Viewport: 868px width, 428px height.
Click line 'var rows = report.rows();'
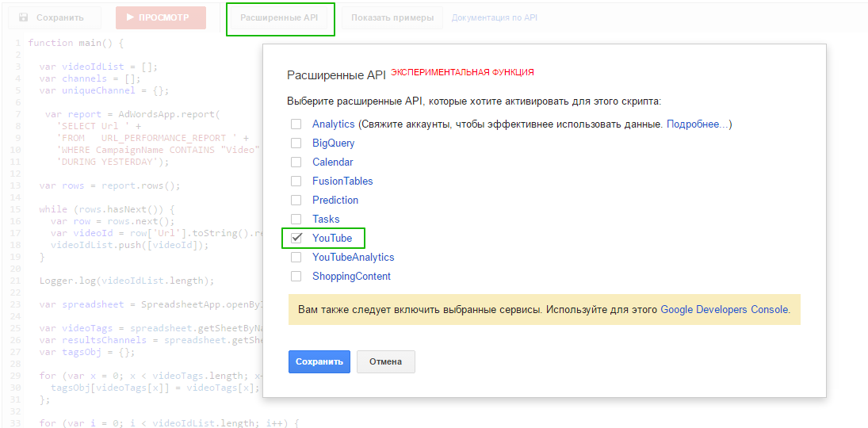click(x=109, y=185)
